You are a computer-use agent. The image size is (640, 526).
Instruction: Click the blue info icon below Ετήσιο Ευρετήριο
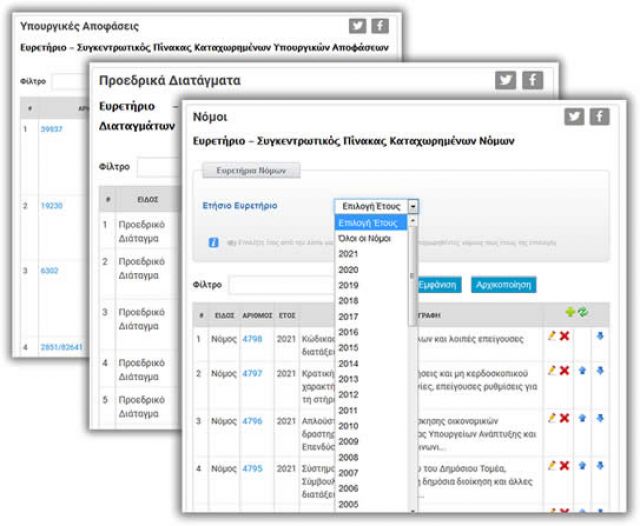(x=214, y=241)
